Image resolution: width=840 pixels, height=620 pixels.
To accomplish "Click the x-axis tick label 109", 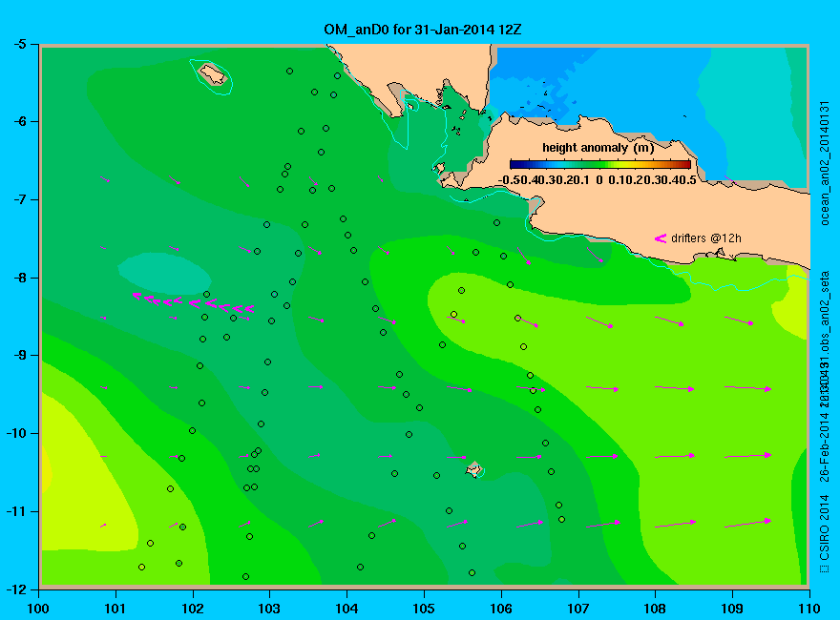I will coord(732,609).
